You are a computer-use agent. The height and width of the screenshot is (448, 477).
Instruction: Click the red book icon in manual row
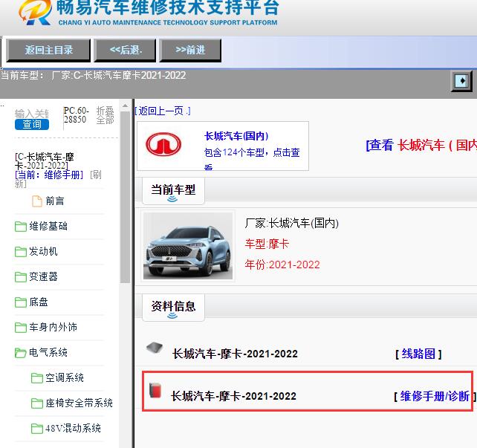click(x=155, y=391)
